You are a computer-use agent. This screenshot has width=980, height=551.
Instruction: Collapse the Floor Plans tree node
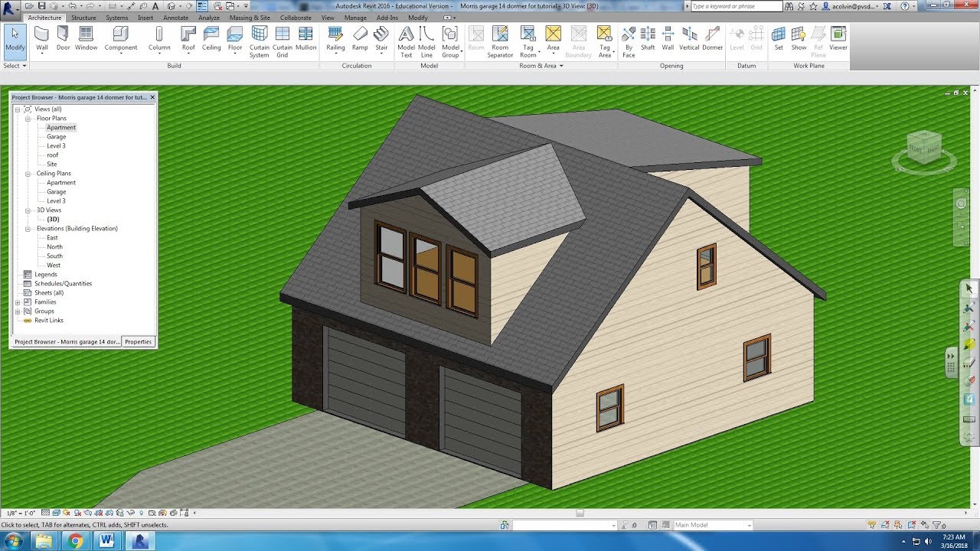(x=28, y=119)
